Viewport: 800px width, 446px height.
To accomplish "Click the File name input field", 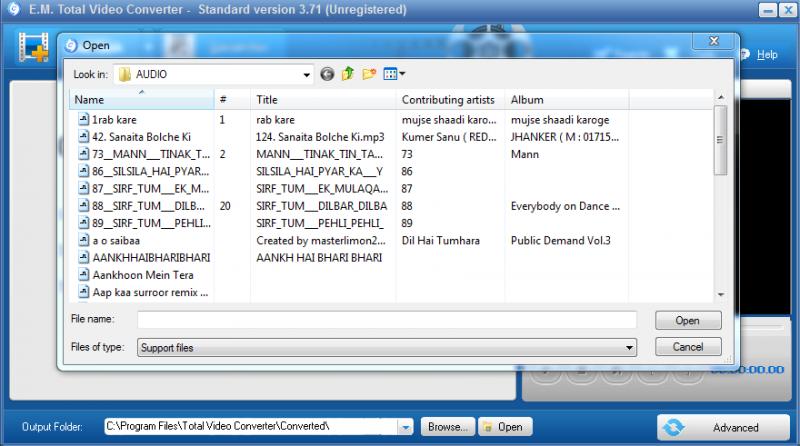I will [386, 320].
